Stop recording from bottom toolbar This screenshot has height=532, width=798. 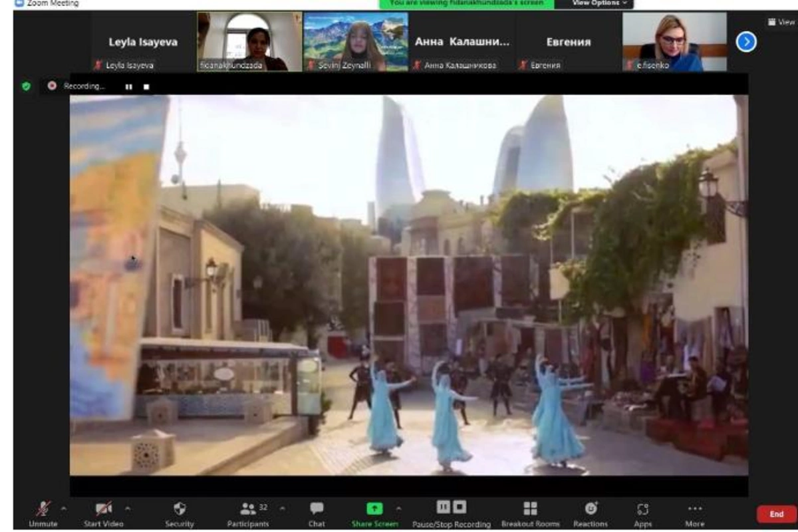pyautogui.click(x=460, y=507)
